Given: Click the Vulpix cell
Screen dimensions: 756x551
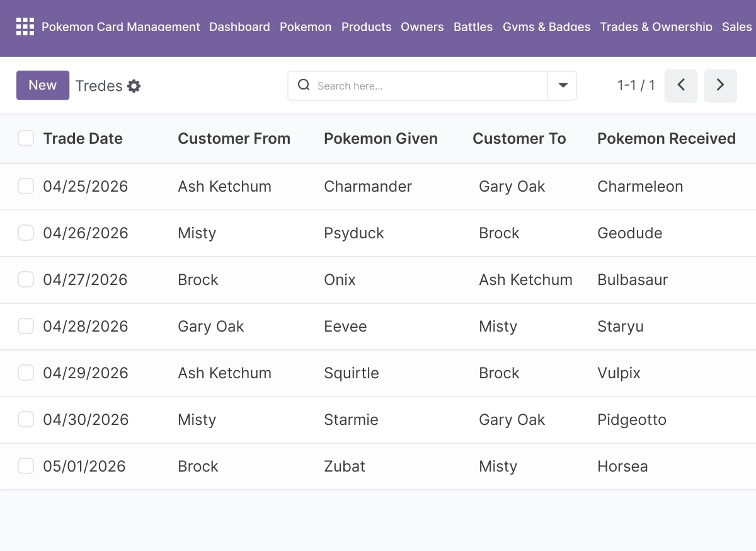Looking at the screenshot, I should click(619, 373).
